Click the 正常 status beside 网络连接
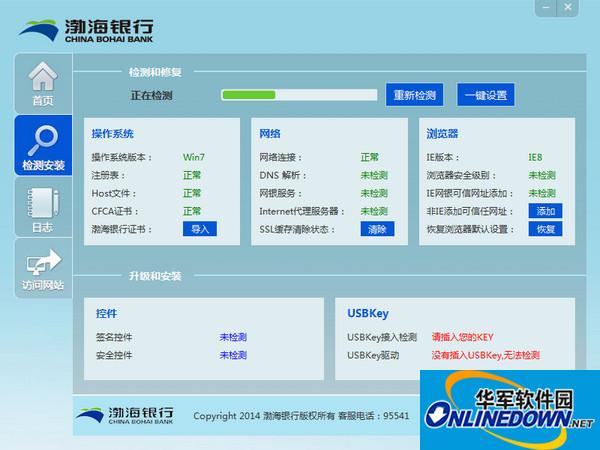This screenshot has height=450, width=600. 370,157
